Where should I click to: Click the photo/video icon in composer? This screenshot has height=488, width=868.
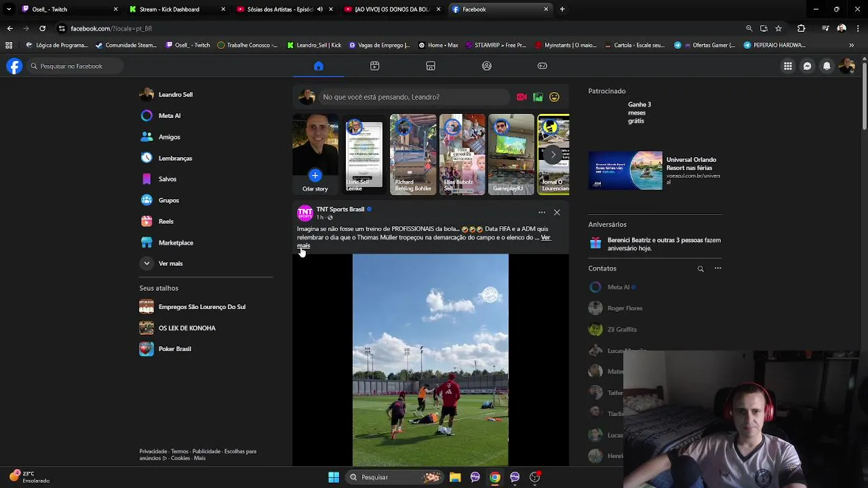[x=538, y=97]
